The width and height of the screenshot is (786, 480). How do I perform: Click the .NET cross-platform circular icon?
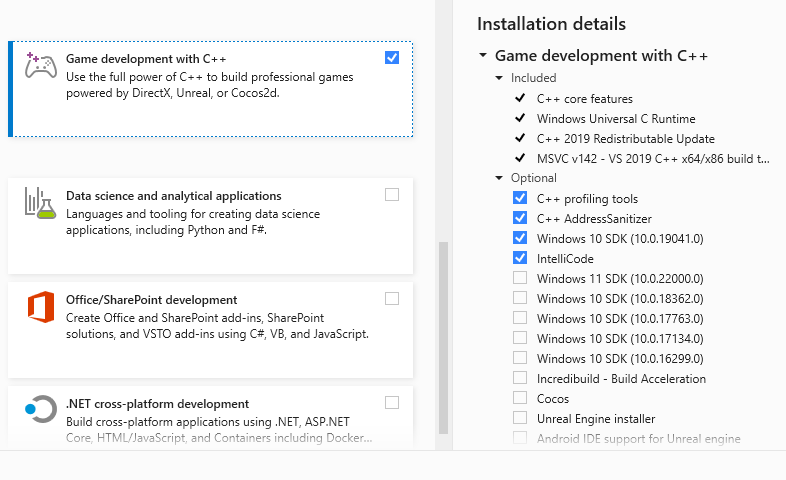pos(41,409)
